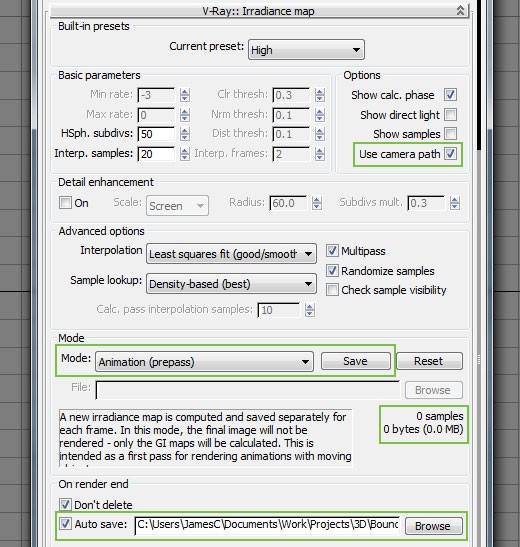The image size is (520, 547).
Task: Click the Radius spinner arrows
Action: click(x=317, y=203)
